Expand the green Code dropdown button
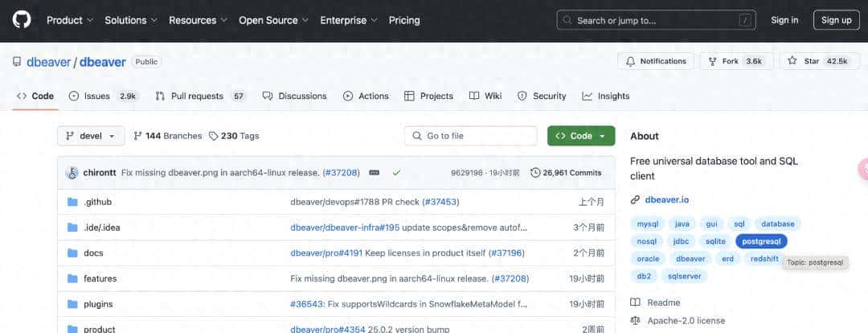Screen dimensions: 868x333 [580, 136]
